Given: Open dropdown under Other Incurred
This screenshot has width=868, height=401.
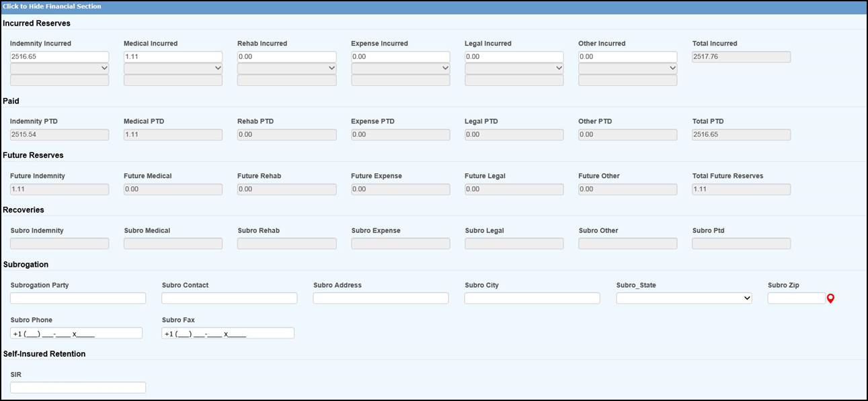Looking at the screenshot, I should pos(627,69).
